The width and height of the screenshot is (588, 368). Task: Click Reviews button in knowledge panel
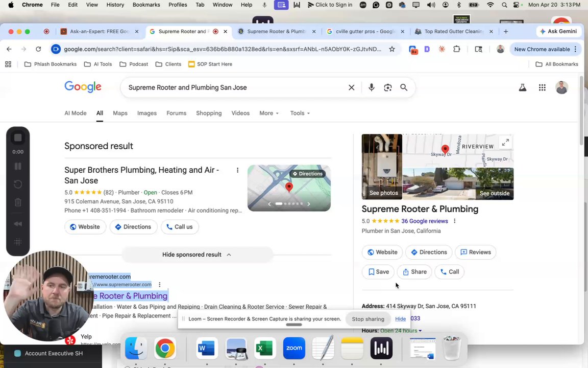point(475,252)
